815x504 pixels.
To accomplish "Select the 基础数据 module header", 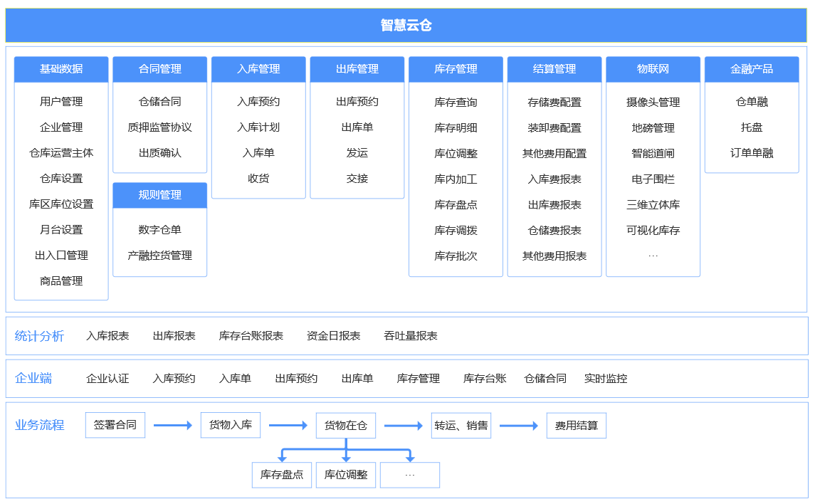I will tap(61, 69).
